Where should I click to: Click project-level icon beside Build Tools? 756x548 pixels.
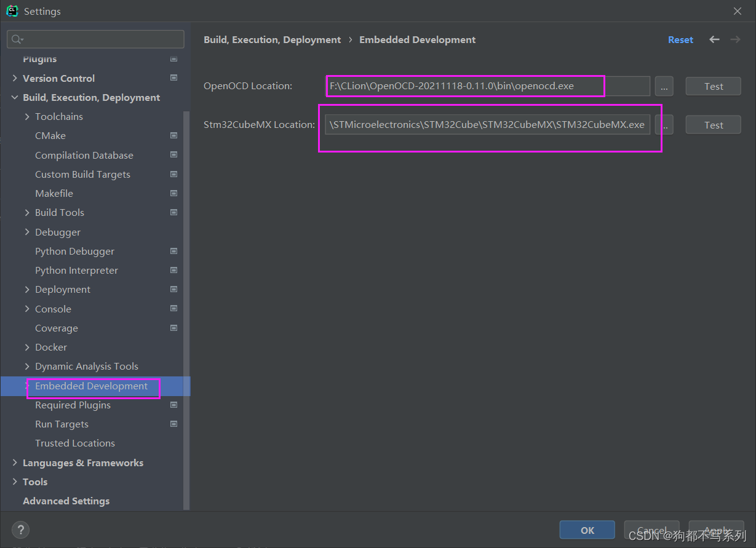173,212
